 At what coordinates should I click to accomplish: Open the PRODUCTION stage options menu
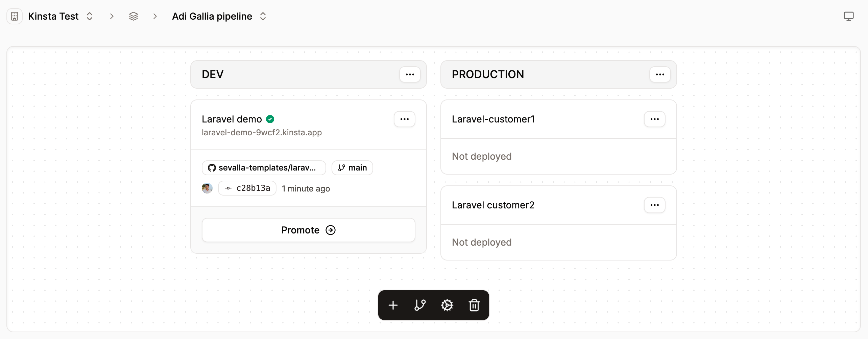pyautogui.click(x=660, y=74)
